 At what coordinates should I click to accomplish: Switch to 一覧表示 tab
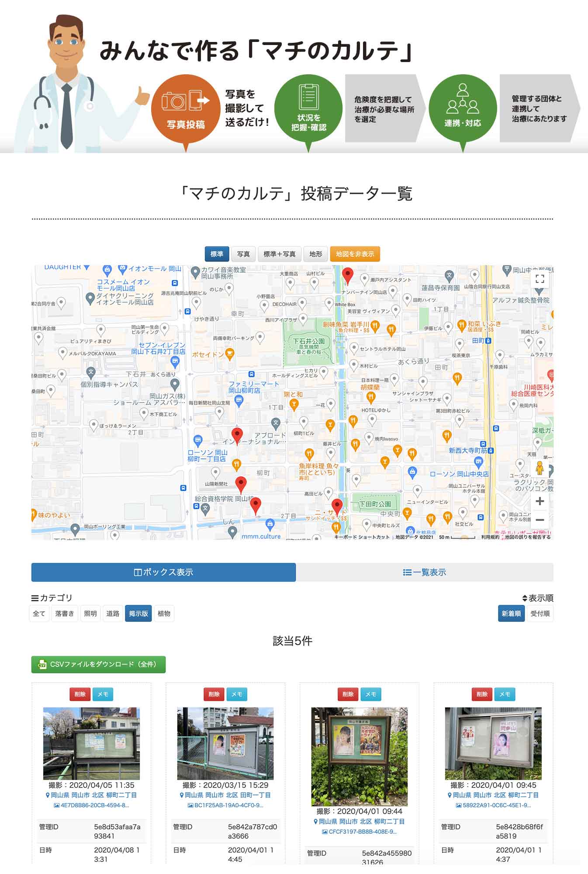424,572
